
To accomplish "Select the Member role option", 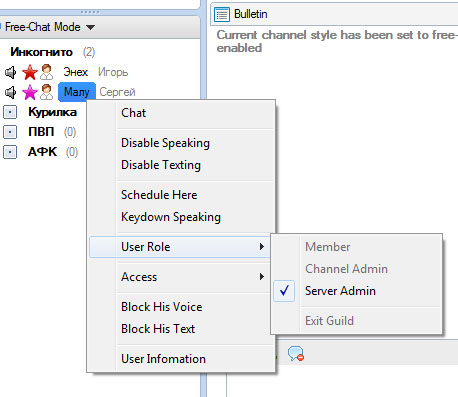I will tap(357, 247).
